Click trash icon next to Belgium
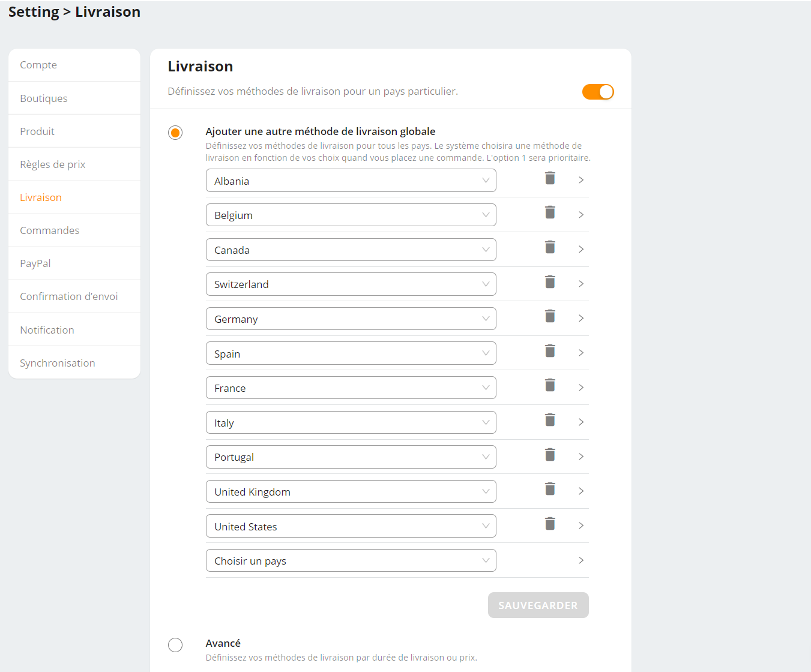Screen dimensions: 811x672 pos(550,212)
